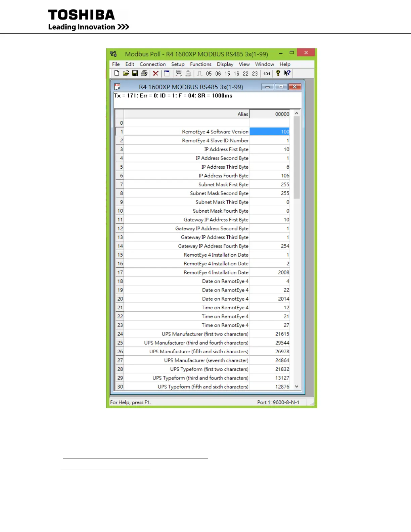Click IP Address Fourth Byte value 106

tap(270, 176)
